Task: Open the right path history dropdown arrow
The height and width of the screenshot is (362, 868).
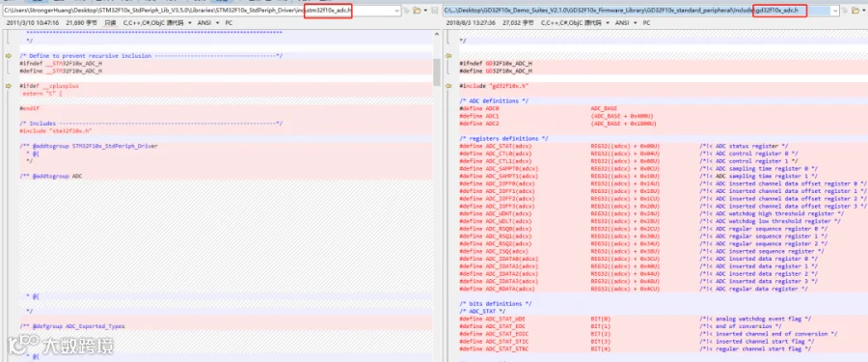Action: pyautogui.click(x=834, y=11)
